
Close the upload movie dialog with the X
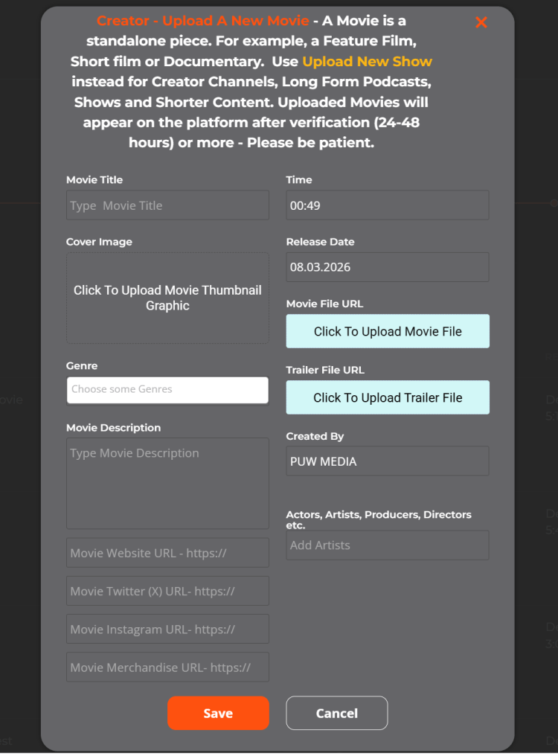[481, 22]
